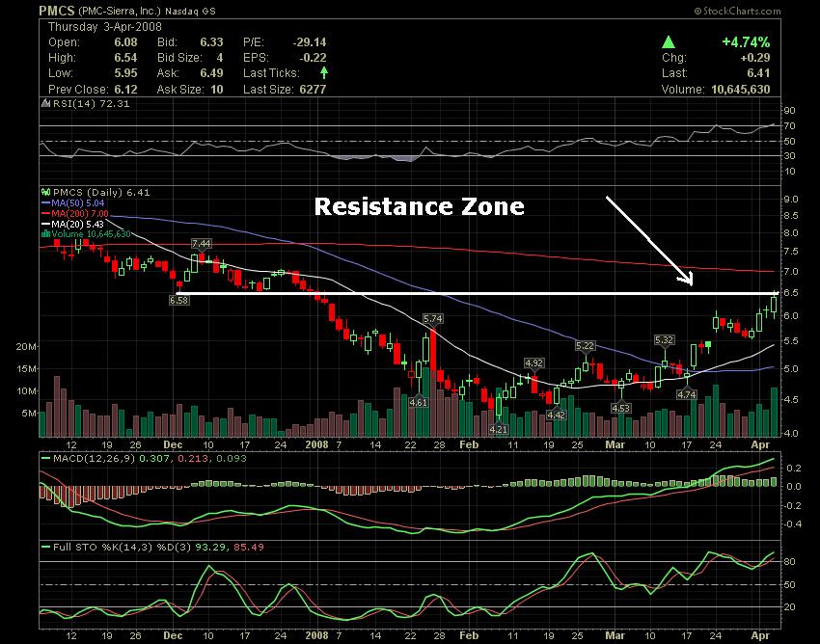Viewport: 820px width, 644px height.
Task: Click the EPS value -0.22
Action: click(313, 58)
